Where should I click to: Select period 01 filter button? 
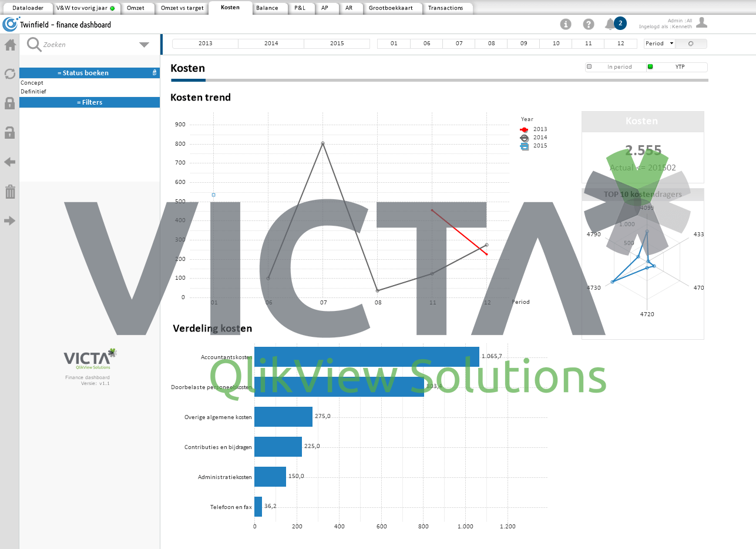tap(394, 43)
